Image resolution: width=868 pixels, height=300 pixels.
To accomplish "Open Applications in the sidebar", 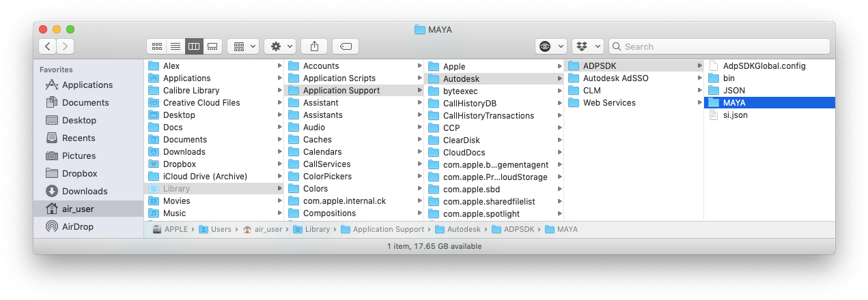I will (x=89, y=85).
